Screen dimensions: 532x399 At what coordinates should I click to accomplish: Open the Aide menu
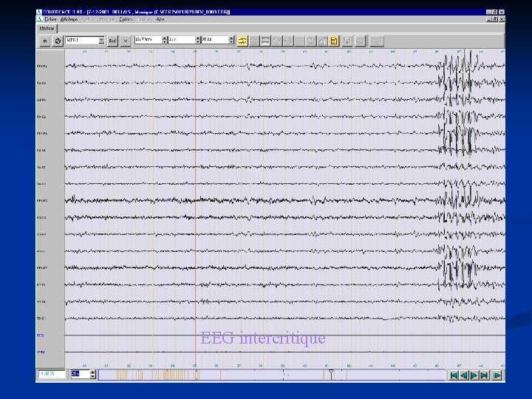(160, 19)
